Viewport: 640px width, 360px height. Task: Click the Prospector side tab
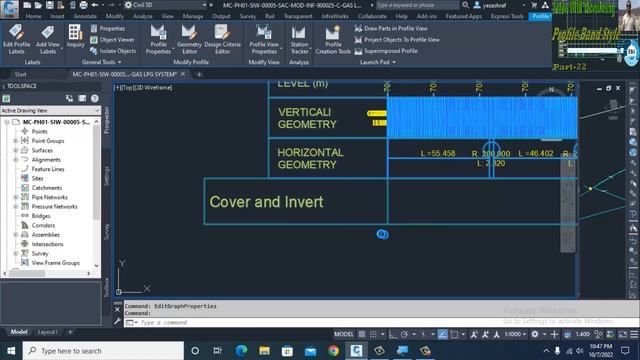point(107,120)
